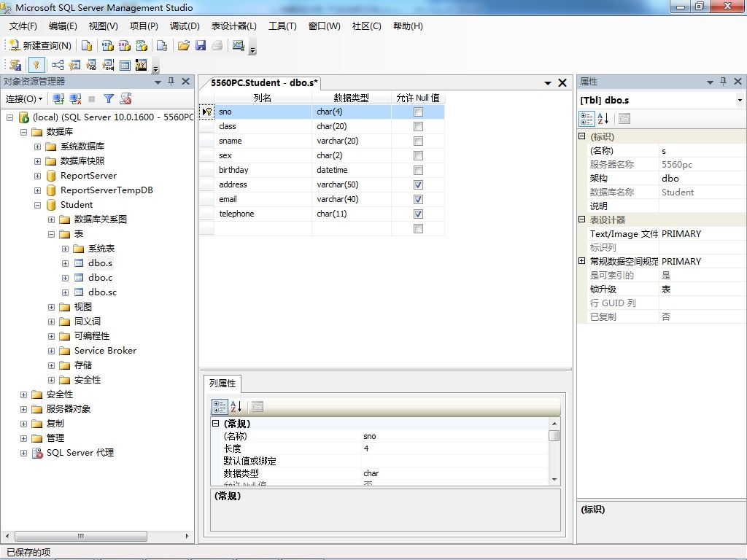Toggle Allow Null for sno column
The width and height of the screenshot is (747, 560).
coord(418,112)
